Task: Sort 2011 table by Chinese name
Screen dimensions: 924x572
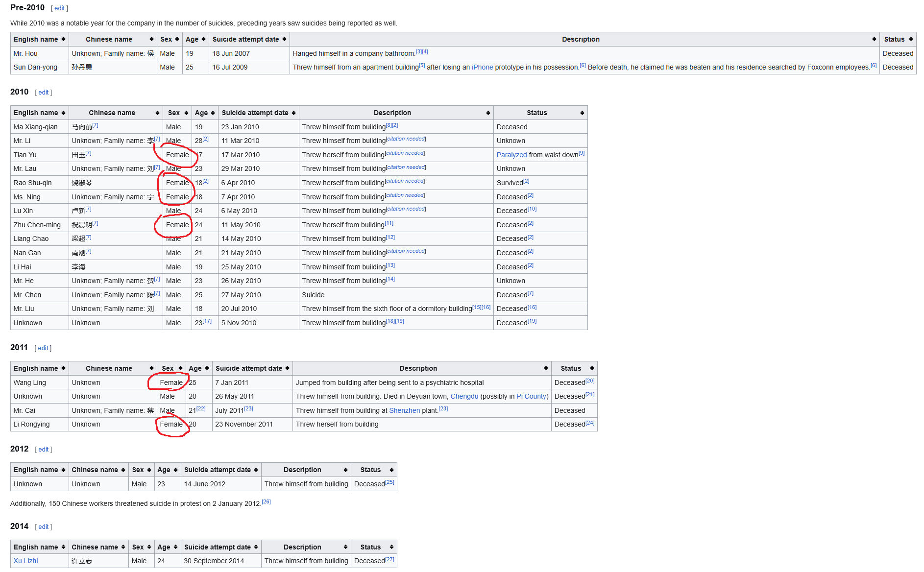Action: click(x=113, y=368)
